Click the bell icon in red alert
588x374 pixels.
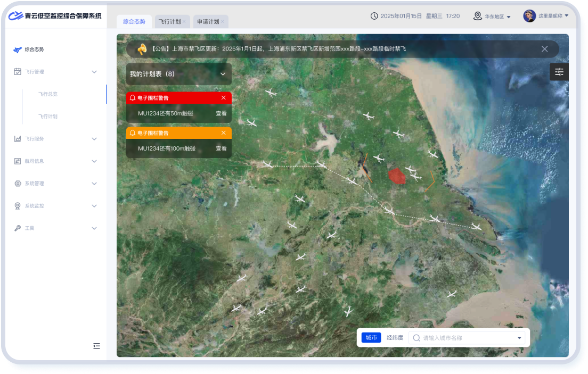133,98
